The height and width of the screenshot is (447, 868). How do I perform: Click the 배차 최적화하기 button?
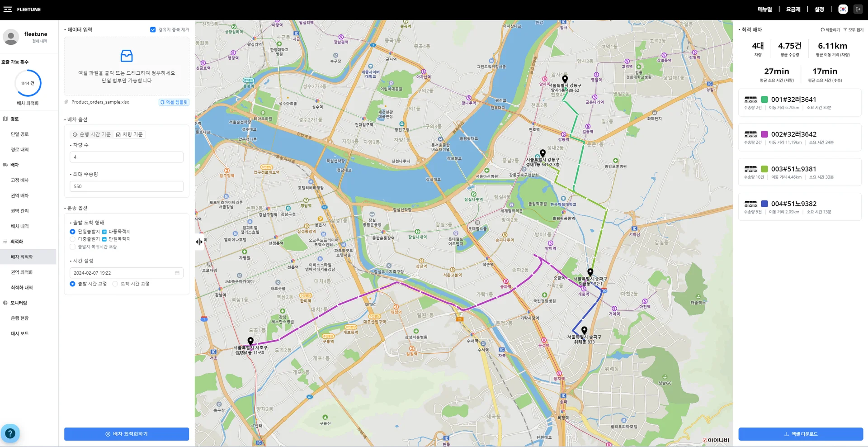(x=127, y=434)
